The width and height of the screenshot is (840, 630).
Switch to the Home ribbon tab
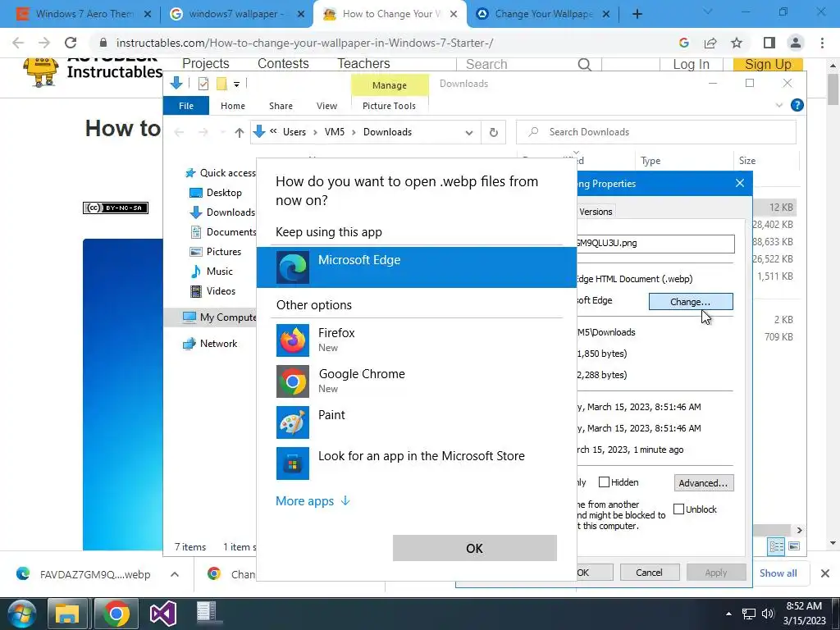click(x=232, y=106)
